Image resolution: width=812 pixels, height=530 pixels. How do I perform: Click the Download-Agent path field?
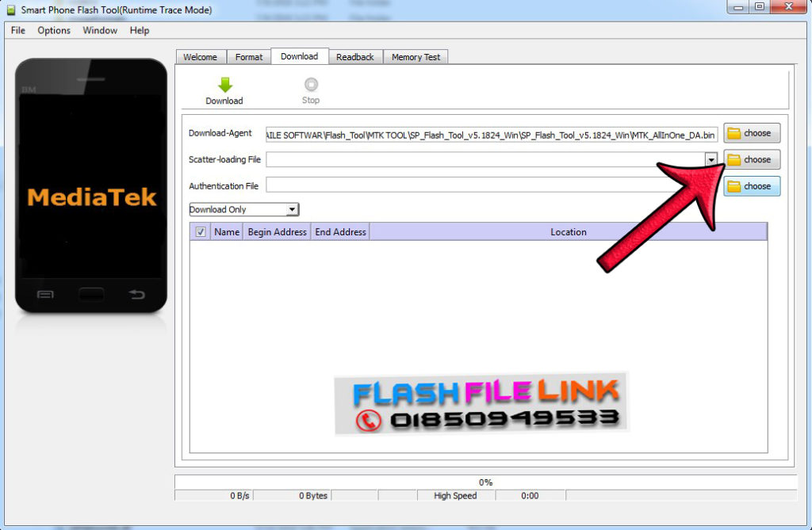(x=492, y=135)
